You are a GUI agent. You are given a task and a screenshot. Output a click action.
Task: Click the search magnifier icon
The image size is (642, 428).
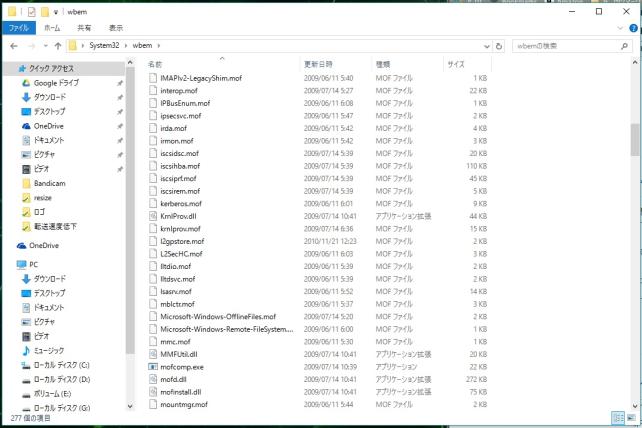[624, 46]
